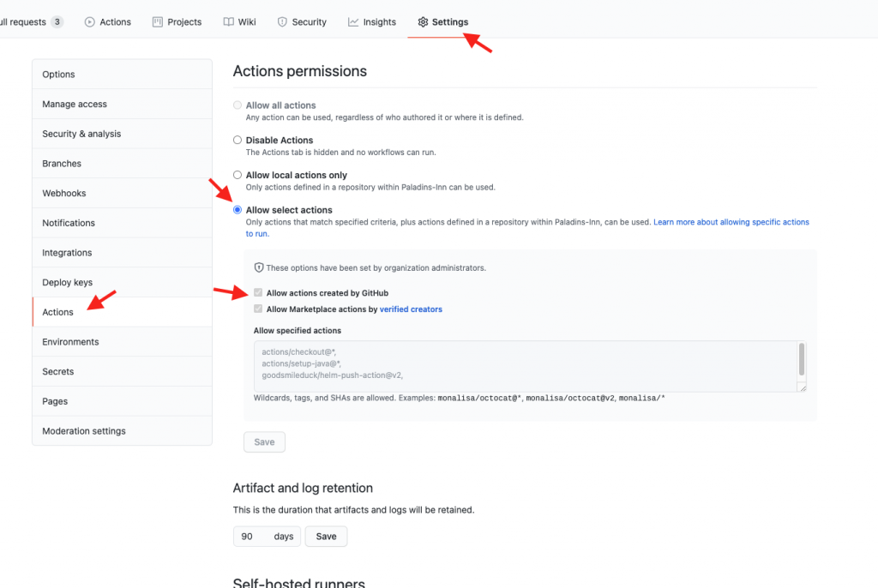Go to Integrations settings
The height and width of the screenshot is (588, 878).
[x=122, y=252]
